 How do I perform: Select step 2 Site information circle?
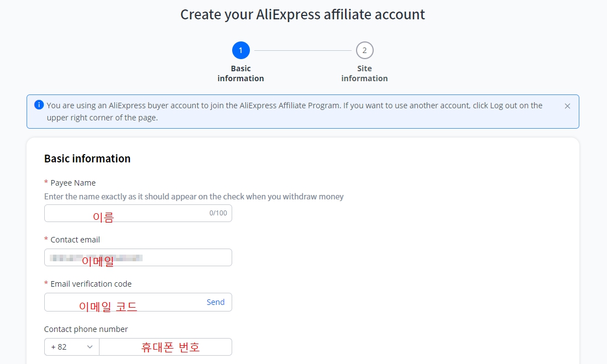tap(364, 50)
